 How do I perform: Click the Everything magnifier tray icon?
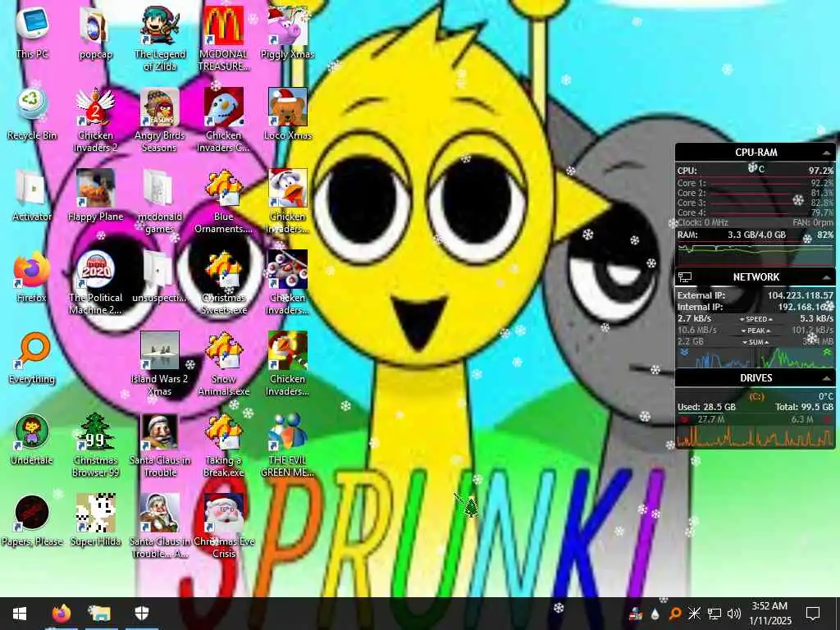point(675,614)
